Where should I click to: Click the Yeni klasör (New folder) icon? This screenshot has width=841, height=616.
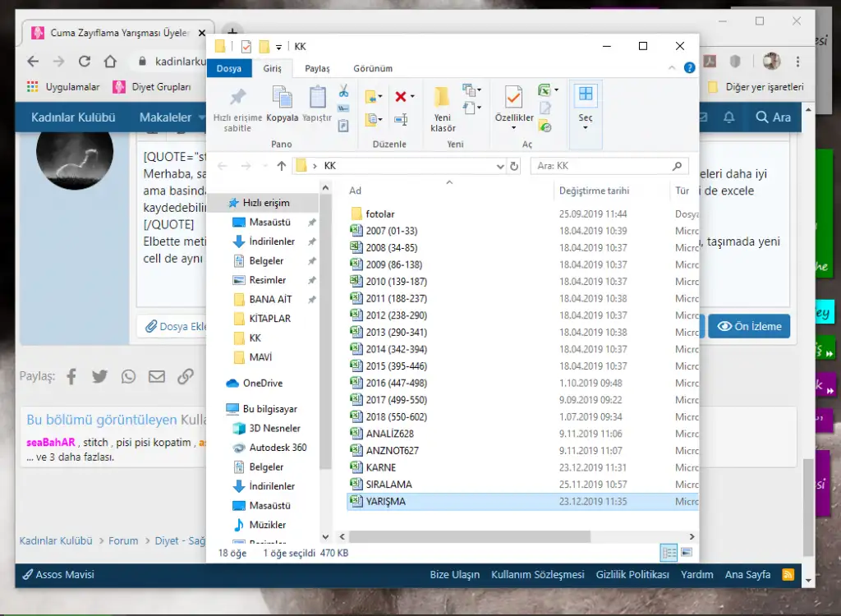point(442,108)
